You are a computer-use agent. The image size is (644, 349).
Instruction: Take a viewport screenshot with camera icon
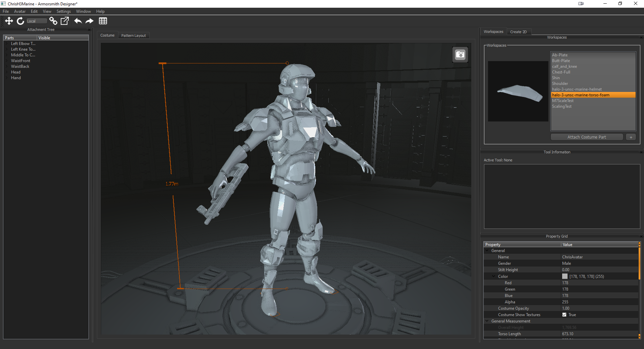coord(460,55)
